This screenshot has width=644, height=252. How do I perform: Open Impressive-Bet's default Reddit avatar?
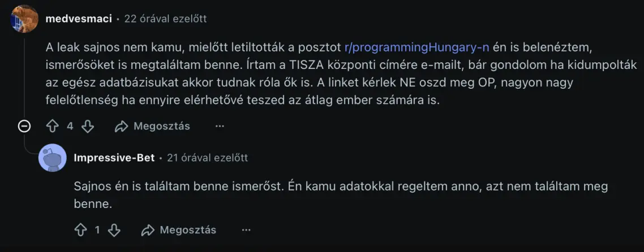[x=52, y=158]
